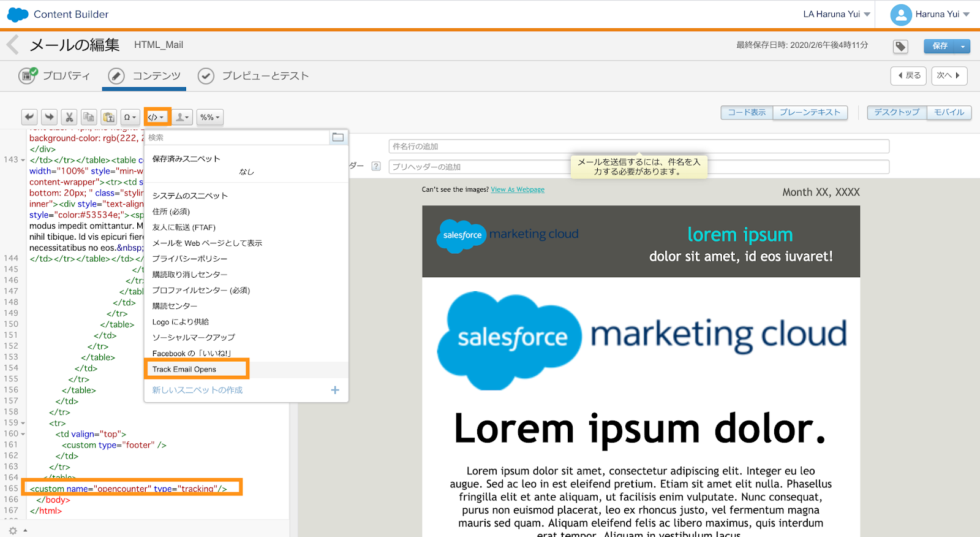Switch to the プロパティ step
This screenshot has height=537, width=980.
click(x=55, y=75)
